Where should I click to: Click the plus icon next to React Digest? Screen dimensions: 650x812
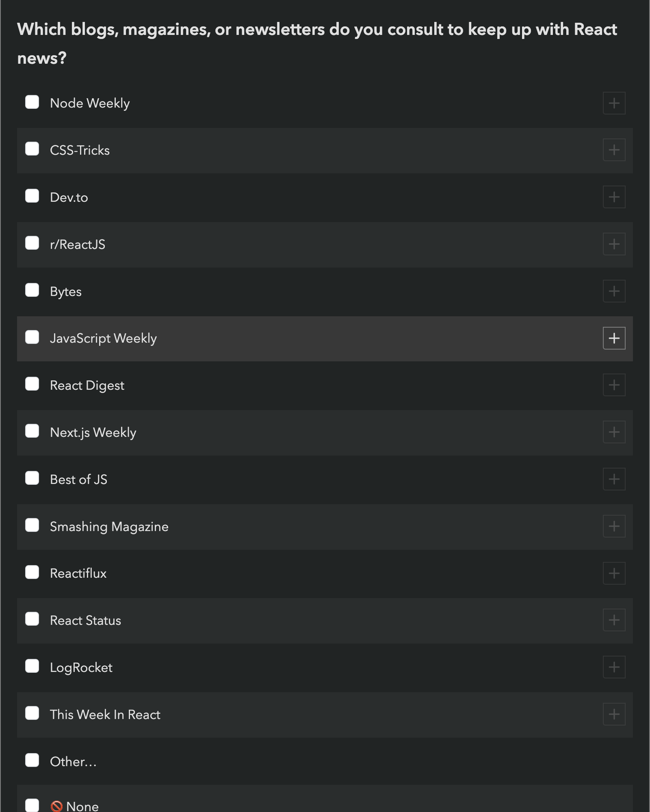[x=614, y=385]
